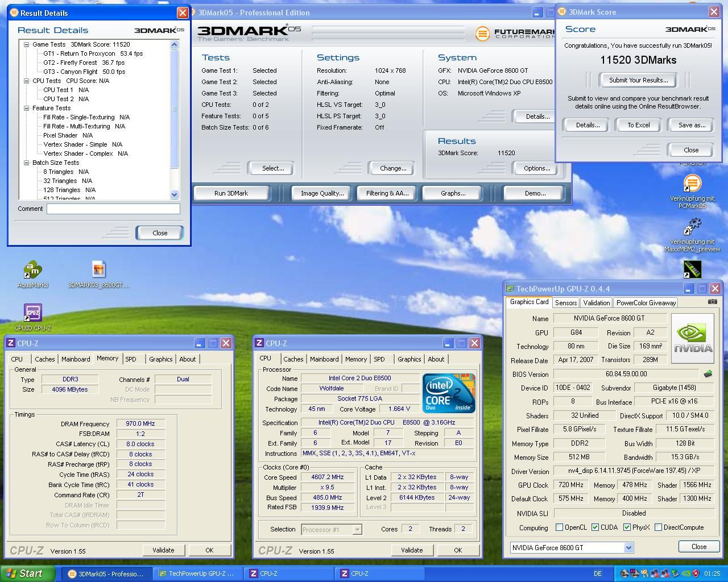Open the GPU selection dropdown in GPU-Z

pos(628,548)
